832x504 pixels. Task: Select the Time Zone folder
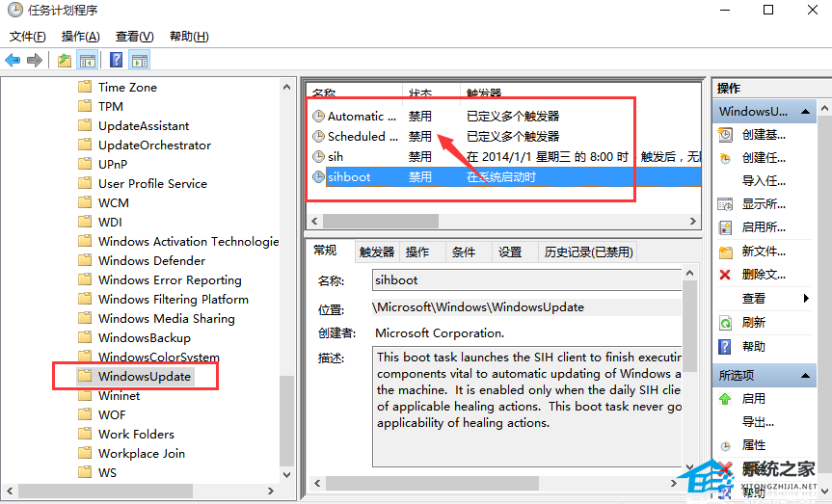[x=127, y=87]
